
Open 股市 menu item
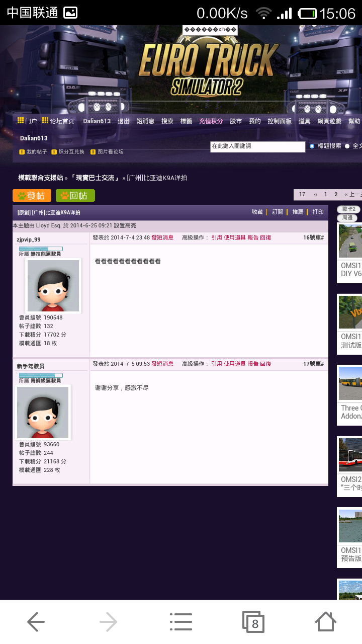click(236, 121)
